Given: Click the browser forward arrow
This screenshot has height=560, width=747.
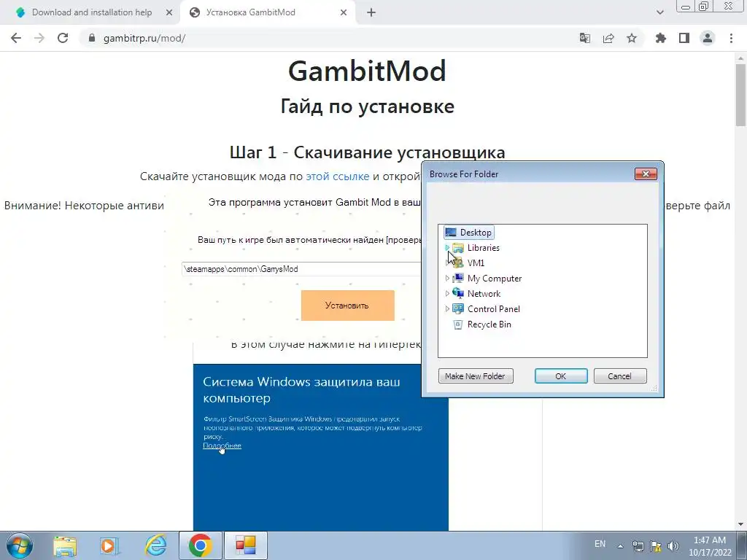Looking at the screenshot, I should tap(39, 38).
